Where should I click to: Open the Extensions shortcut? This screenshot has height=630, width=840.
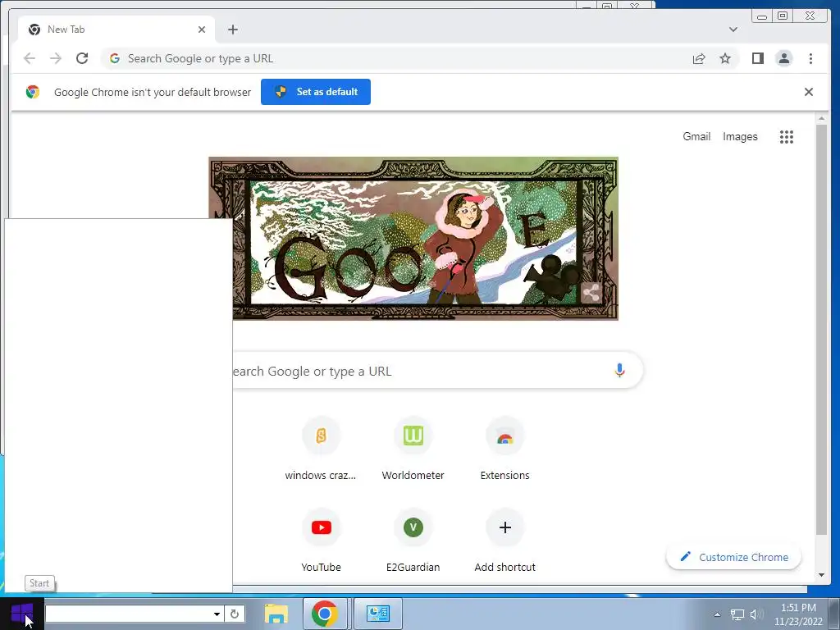(504, 450)
